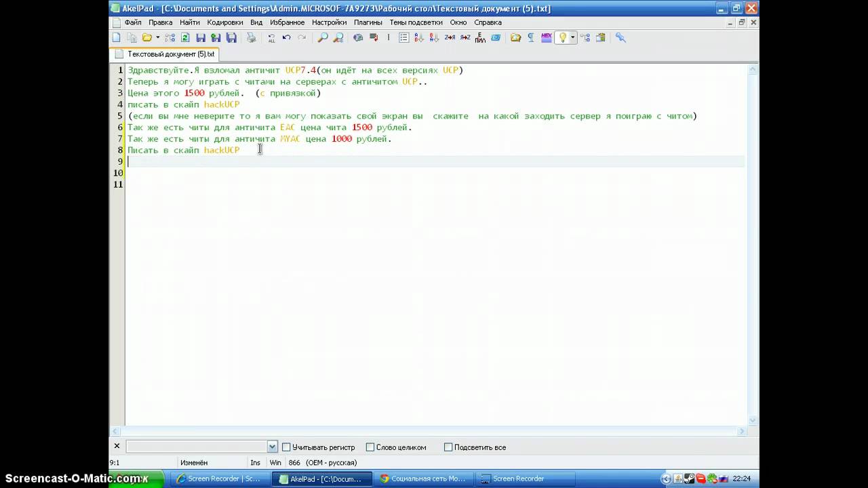Expand the light bulb dropdown arrow
The image size is (868, 488).
point(572,38)
